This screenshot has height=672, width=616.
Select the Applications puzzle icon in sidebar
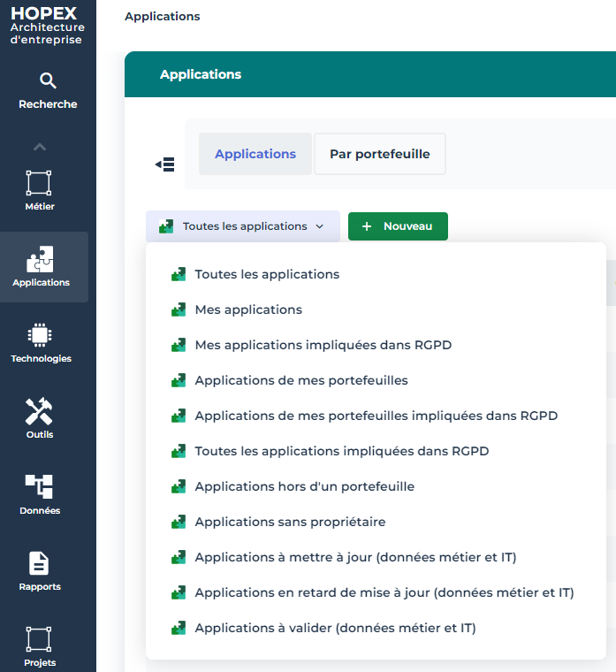40,260
